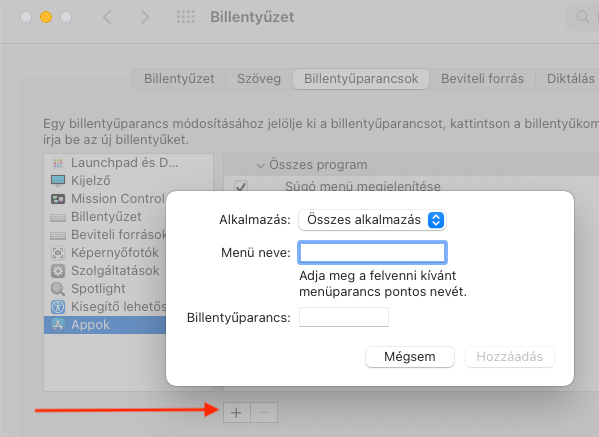599x437 pixels.
Task: Select the highlighted Appok row
Action: click(105, 325)
